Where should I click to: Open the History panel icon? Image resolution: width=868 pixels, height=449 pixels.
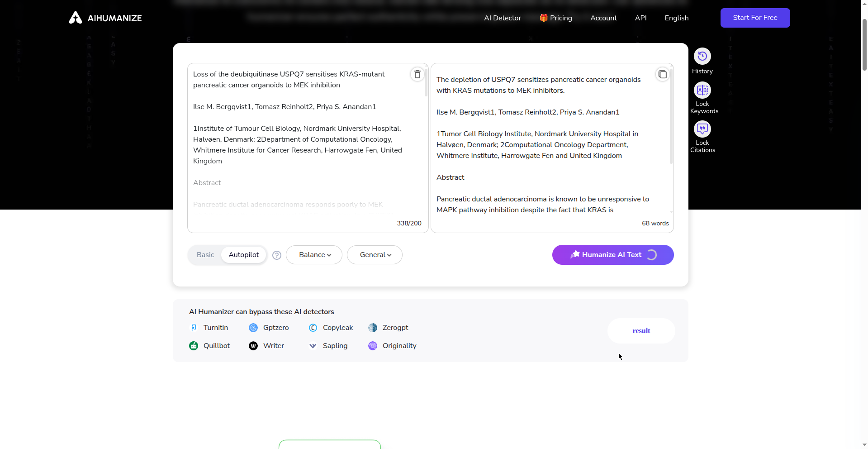(702, 56)
